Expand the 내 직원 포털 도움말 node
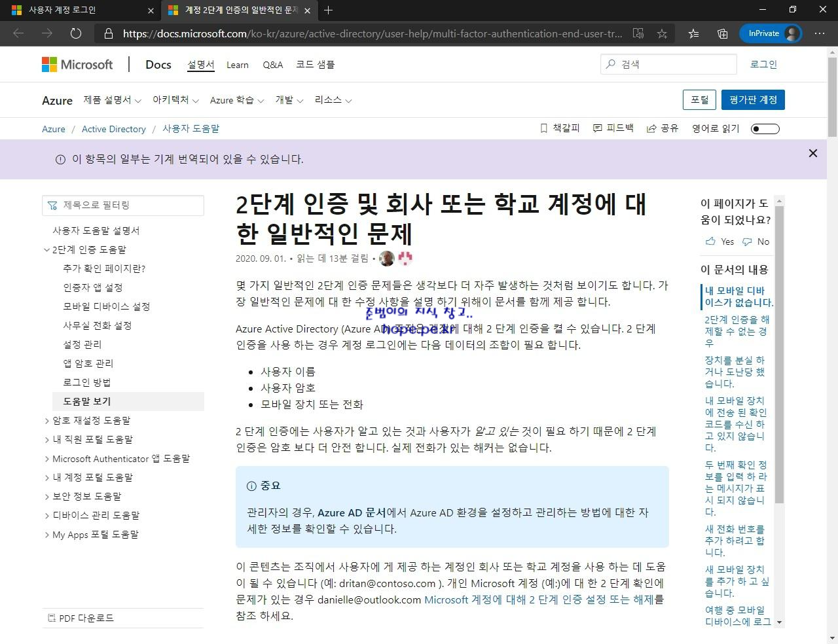 46,440
